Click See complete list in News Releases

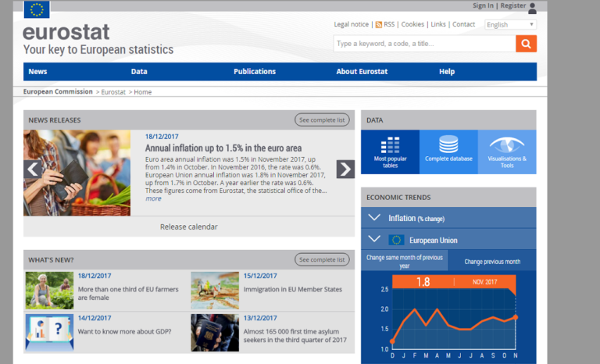(322, 120)
